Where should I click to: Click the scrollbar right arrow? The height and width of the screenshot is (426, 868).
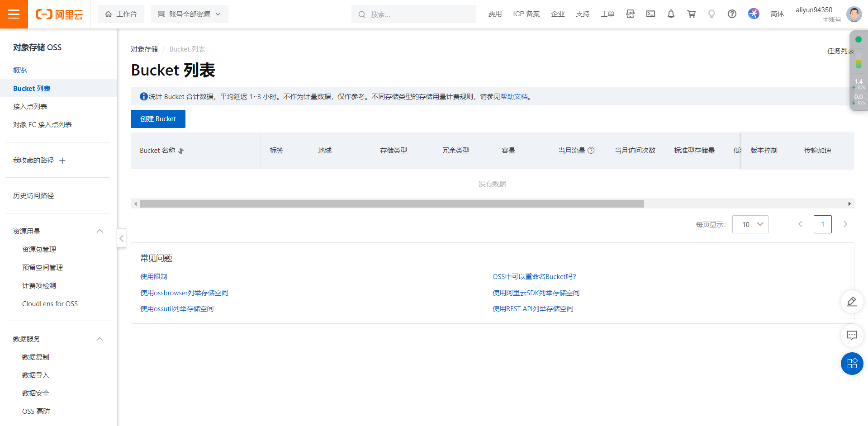(x=849, y=204)
